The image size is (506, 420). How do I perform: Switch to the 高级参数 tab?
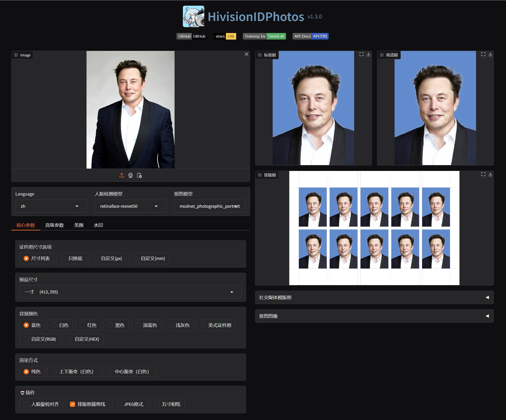point(54,225)
